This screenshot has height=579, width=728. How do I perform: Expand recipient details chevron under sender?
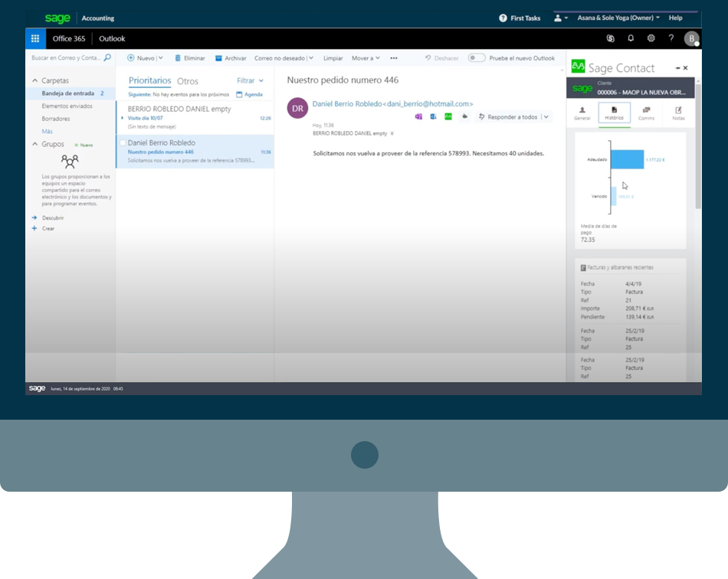(x=392, y=133)
